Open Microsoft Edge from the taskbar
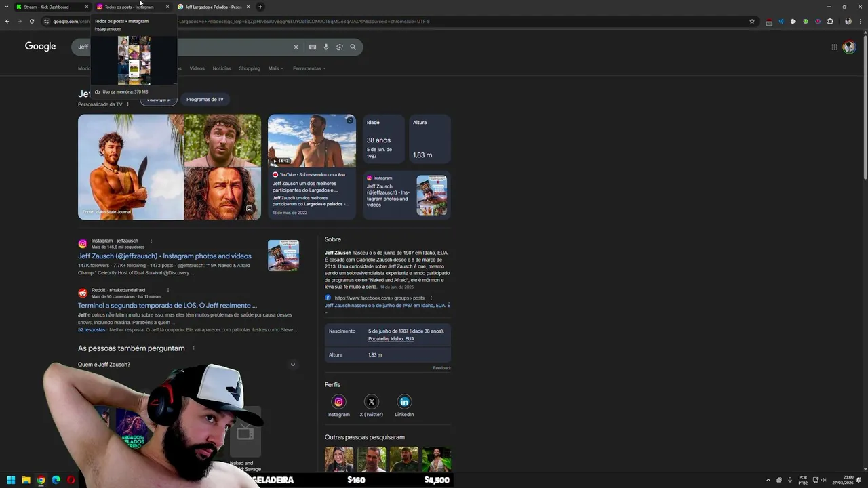868x488 pixels. [x=56, y=480]
